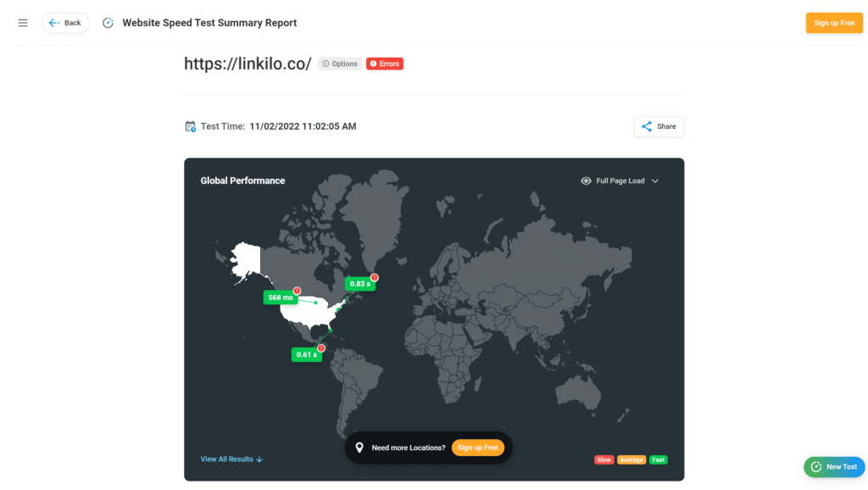
Task: Click the speed test gauge icon
Action: click(108, 23)
